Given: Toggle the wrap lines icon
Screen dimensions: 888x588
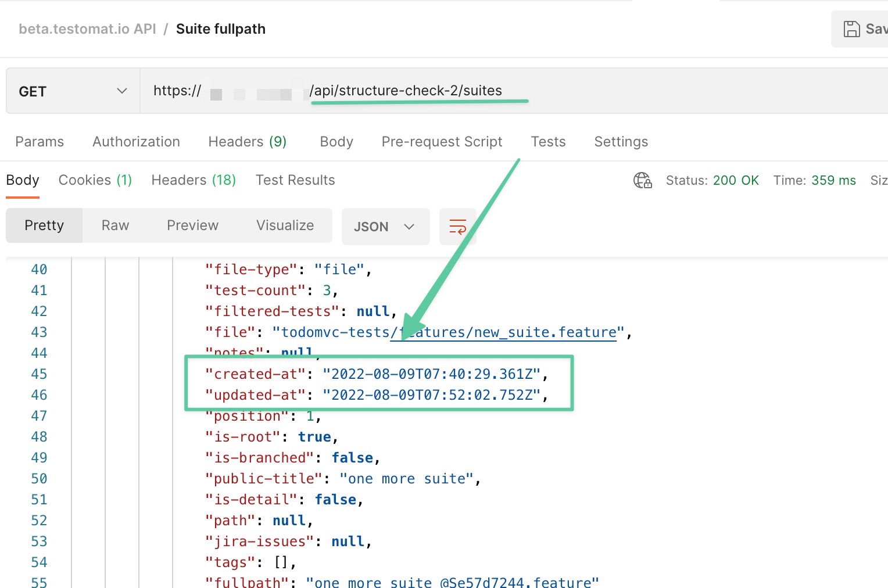Looking at the screenshot, I should [x=457, y=227].
